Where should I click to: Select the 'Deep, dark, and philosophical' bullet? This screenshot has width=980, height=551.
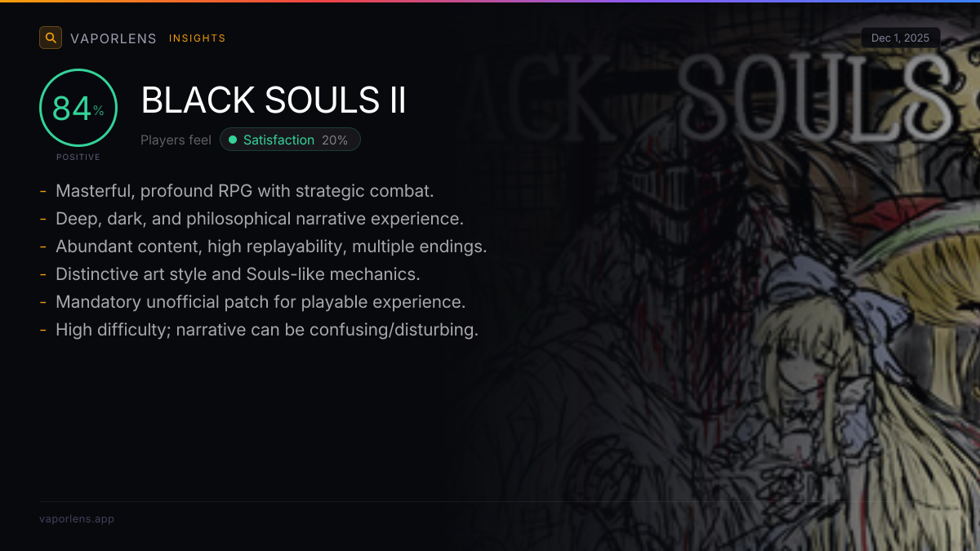point(259,219)
